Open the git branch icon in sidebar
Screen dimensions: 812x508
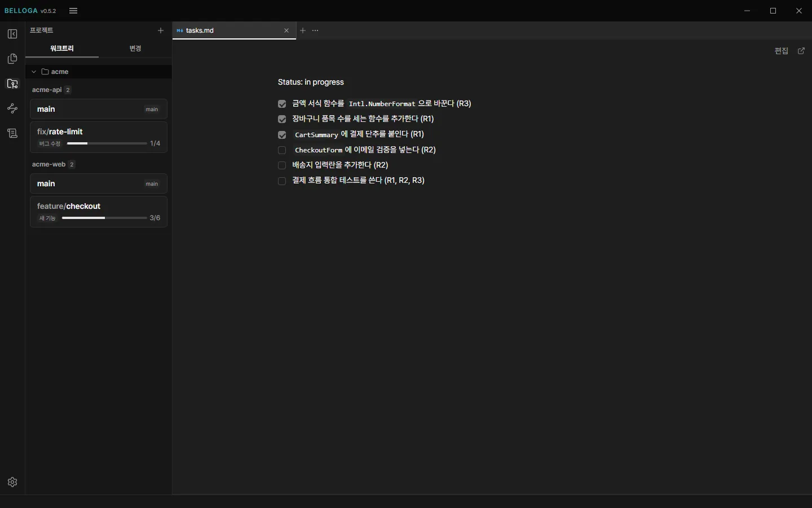point(12,108)
